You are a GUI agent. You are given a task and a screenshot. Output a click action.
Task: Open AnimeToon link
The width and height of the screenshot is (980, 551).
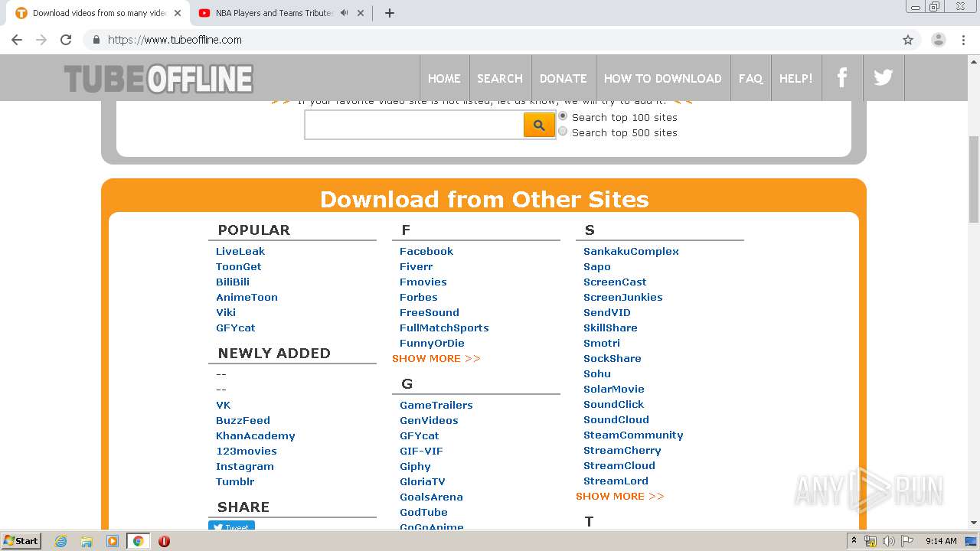point(247,297)
